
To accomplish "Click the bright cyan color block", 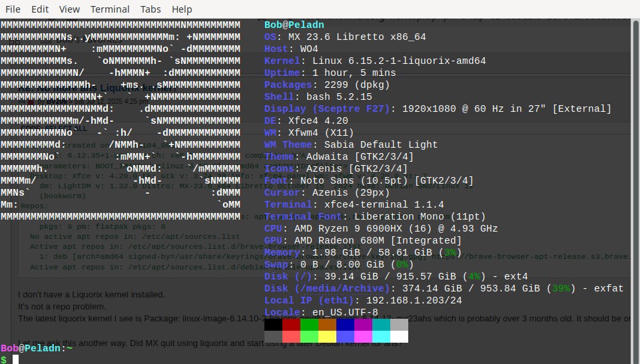I will [381, 337].
